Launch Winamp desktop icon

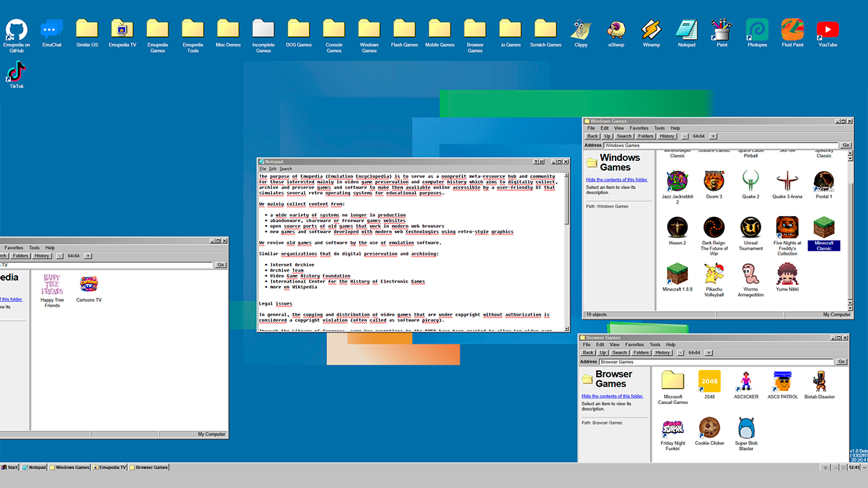651,33
